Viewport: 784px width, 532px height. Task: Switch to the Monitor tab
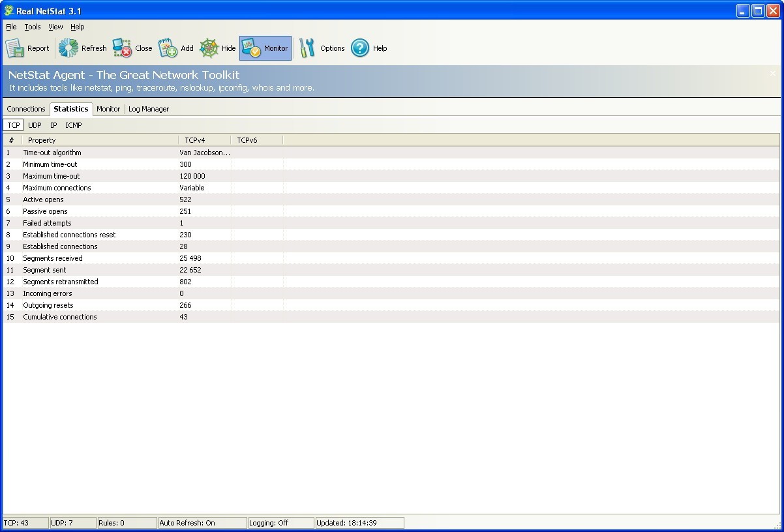tap(108, 109)
